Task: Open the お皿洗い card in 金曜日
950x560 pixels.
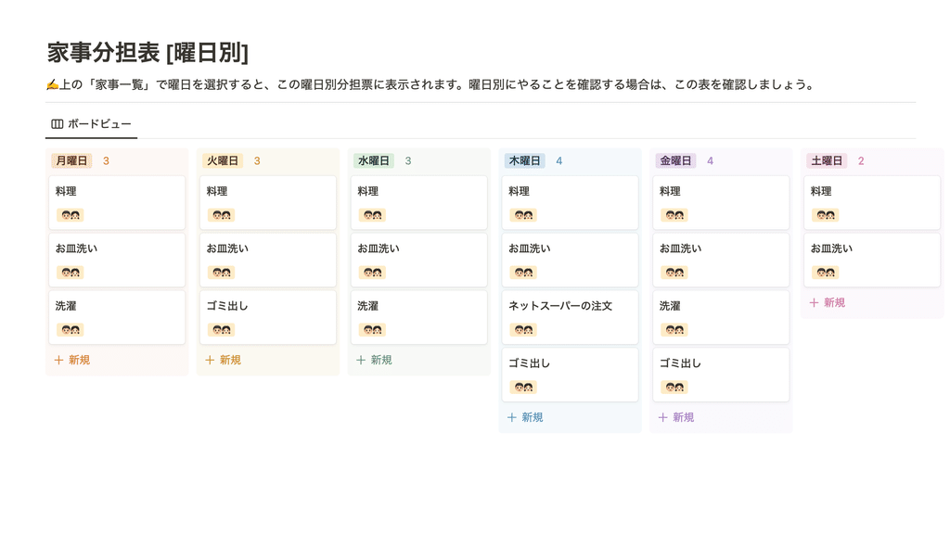Action: tap(721, 261)
